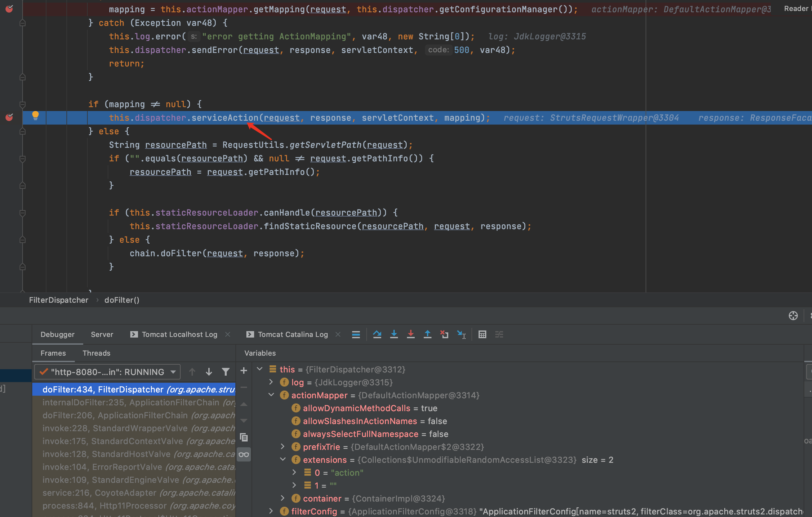Screen dimensions: 812x517
Task: Select frame process:844, Http11Processor
Action: 134,505
